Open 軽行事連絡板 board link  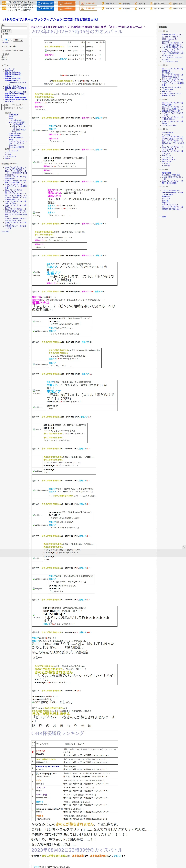(x=13, y=115)
